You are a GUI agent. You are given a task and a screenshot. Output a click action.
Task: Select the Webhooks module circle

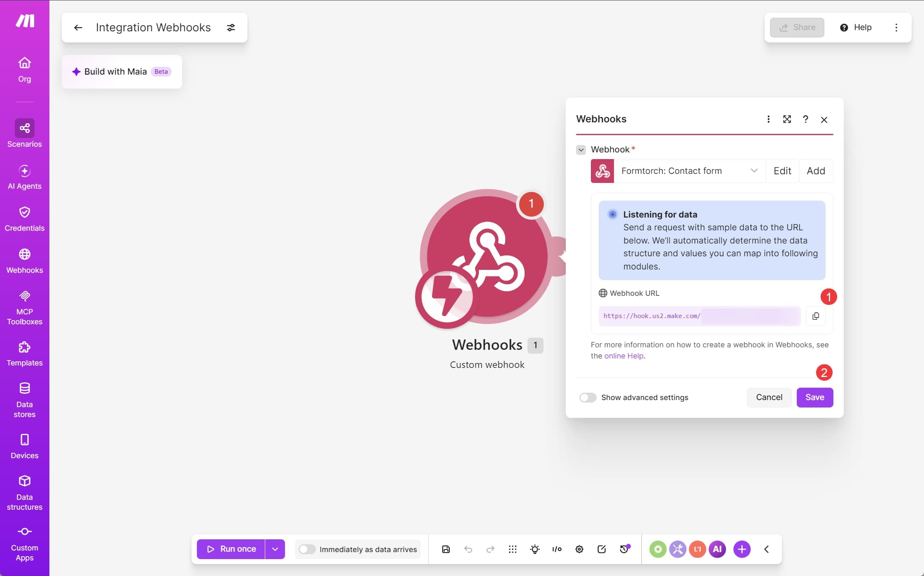[x=487, y=256]
